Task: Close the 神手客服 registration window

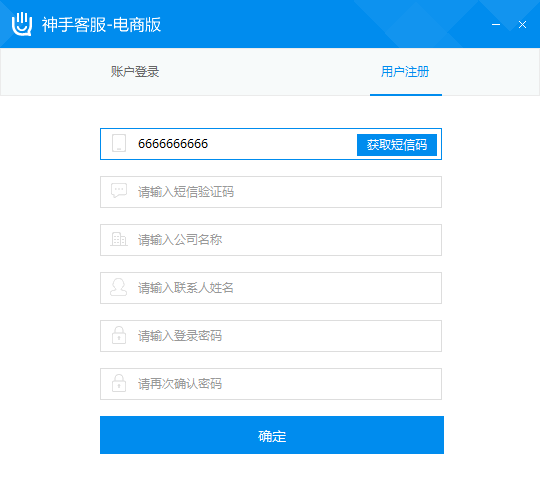Action: pos(522,24)
